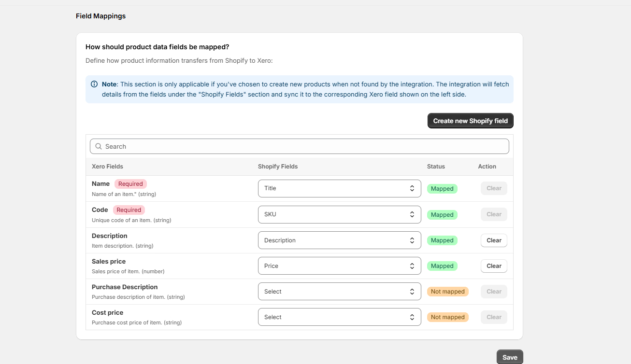Open the Code field's SKU dropdown
The width and height of the screenshot is (631, 364).
point(339,214)
